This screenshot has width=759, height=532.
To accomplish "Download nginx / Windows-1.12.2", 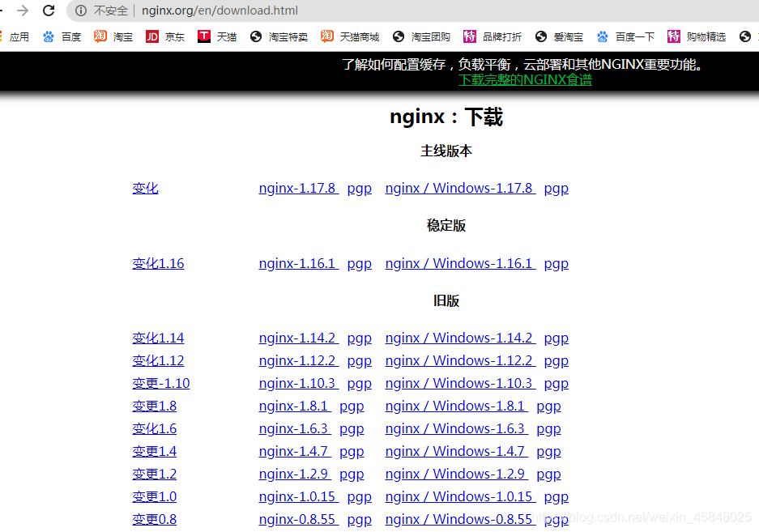I will pos(460,360).
